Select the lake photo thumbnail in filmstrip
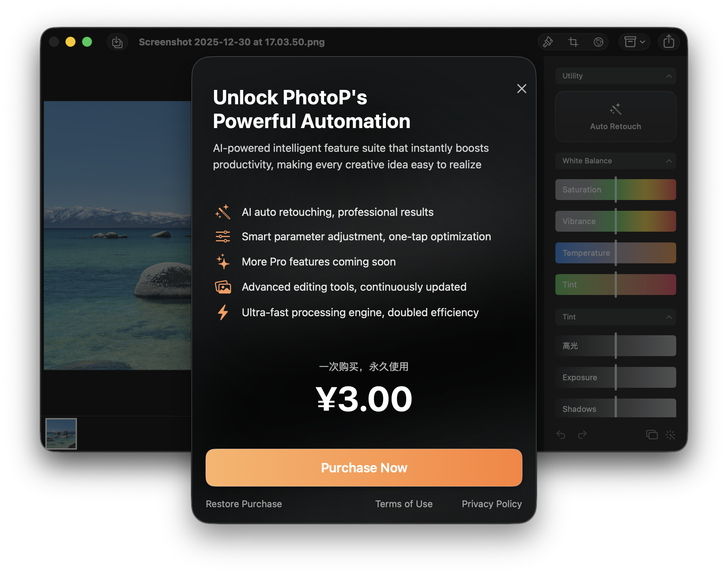 click(x=61, y=433)
